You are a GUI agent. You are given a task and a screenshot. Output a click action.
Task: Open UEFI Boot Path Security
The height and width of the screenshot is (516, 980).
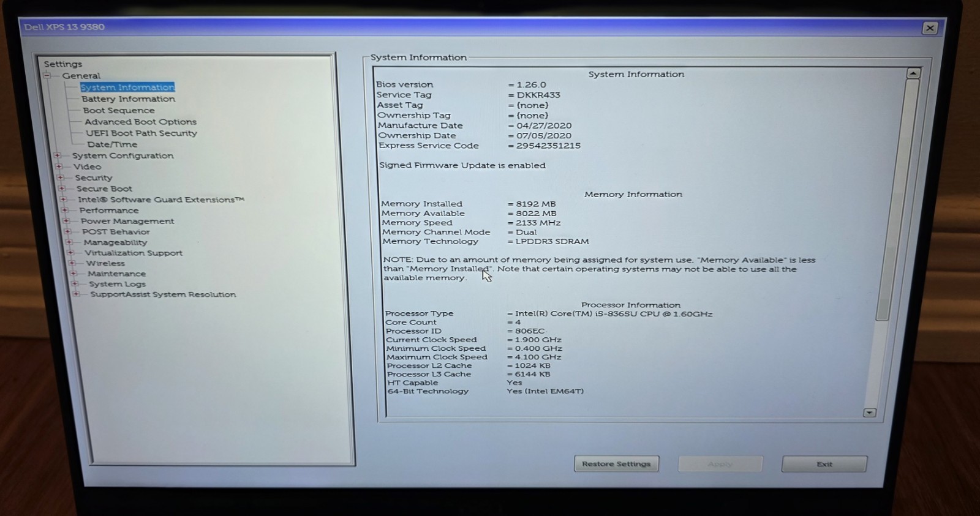click(141, 133)
